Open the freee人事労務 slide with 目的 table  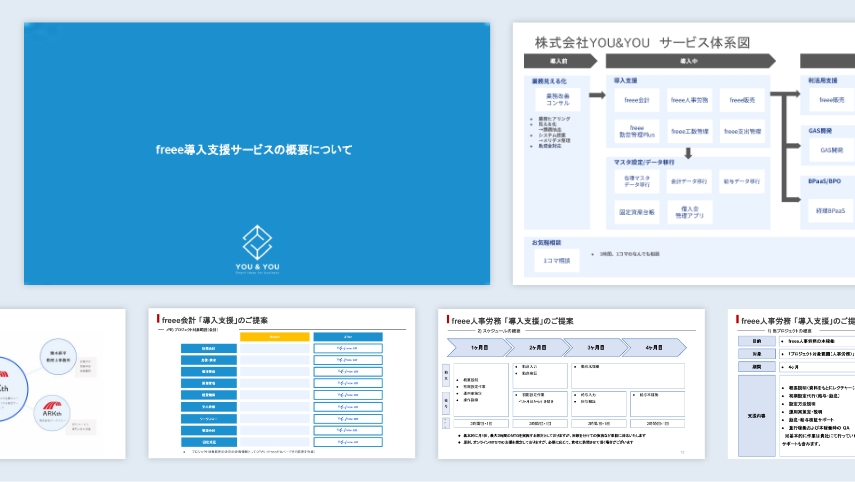(791, 383)
